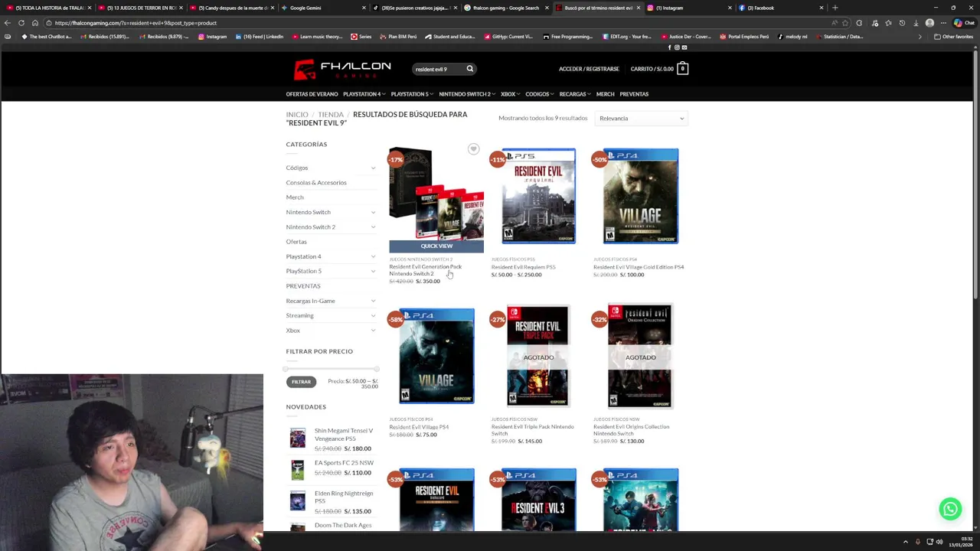Expand the Nintendo Switch 2 category chevron

tap(374, 227)
